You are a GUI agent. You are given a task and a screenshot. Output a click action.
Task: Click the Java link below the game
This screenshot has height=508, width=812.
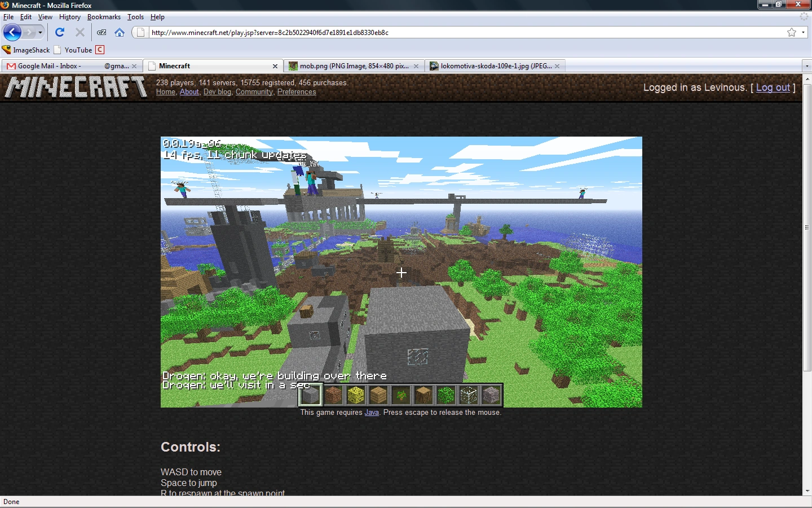(372, 413)
